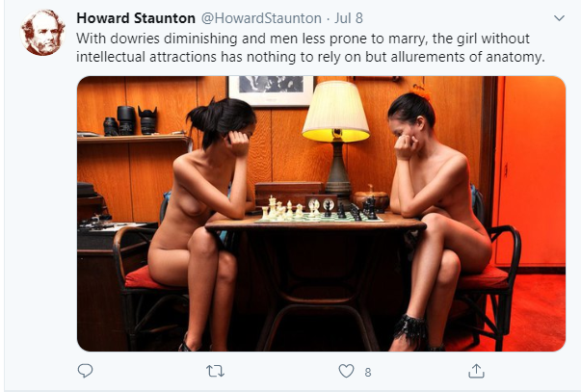The height and width of the screenshot is (392, 581).
Task: Open Howard Staunton's profile picture
Action: pos(42,33)
